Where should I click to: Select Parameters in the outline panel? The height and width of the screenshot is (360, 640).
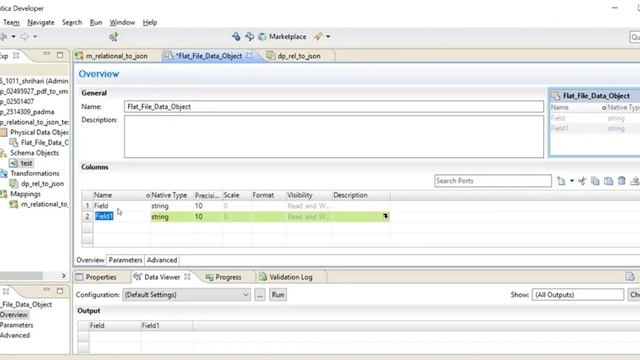[x=16, y=325]
